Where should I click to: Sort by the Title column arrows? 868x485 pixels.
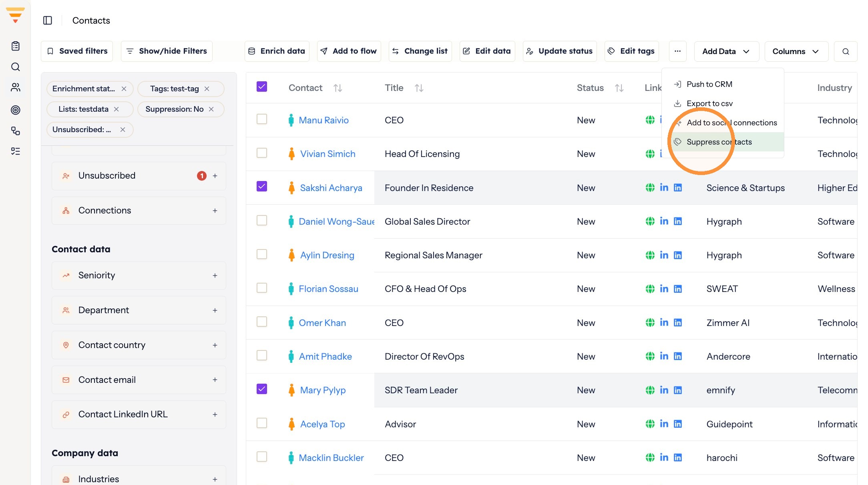point(419,88)
